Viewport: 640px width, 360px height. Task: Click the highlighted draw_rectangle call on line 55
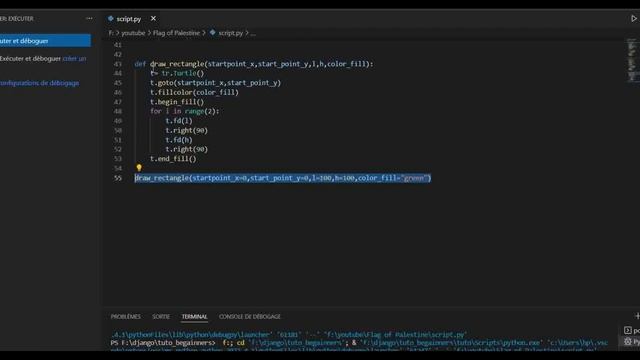[283, 178]
